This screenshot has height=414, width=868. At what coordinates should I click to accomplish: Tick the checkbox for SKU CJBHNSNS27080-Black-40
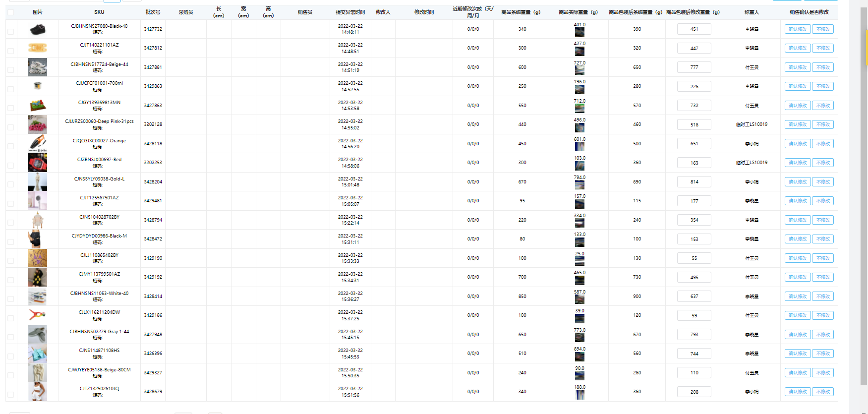[x=10, y=32]
